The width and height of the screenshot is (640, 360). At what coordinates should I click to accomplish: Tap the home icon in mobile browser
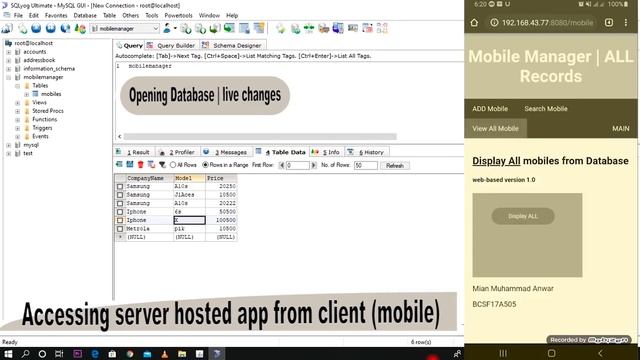pos(474,22)
